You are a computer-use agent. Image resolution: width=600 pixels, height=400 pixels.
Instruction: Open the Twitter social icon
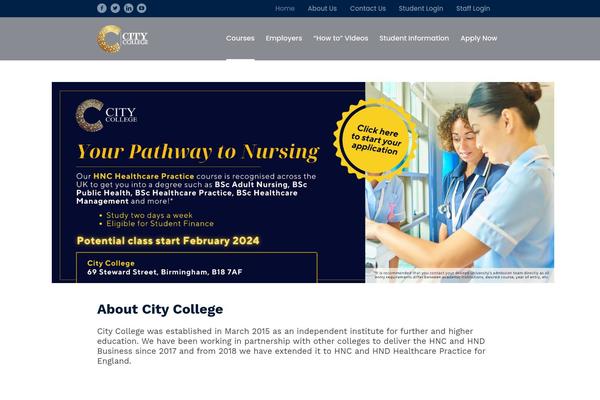[x=115, y=8]
